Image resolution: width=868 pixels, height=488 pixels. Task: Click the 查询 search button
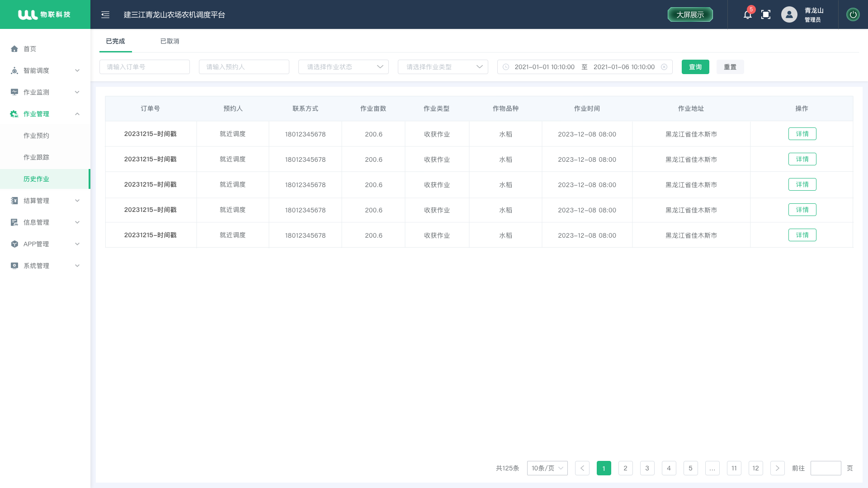[695, 67]
